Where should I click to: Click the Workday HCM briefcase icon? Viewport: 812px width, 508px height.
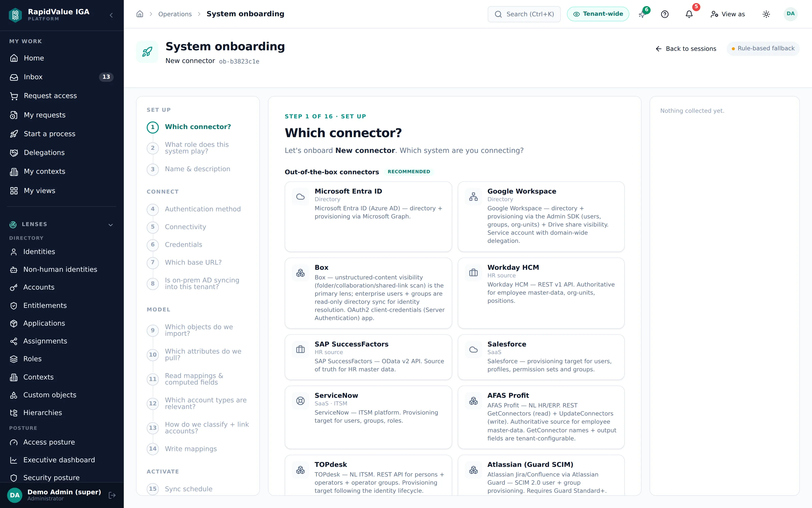(x=473, y=273)
